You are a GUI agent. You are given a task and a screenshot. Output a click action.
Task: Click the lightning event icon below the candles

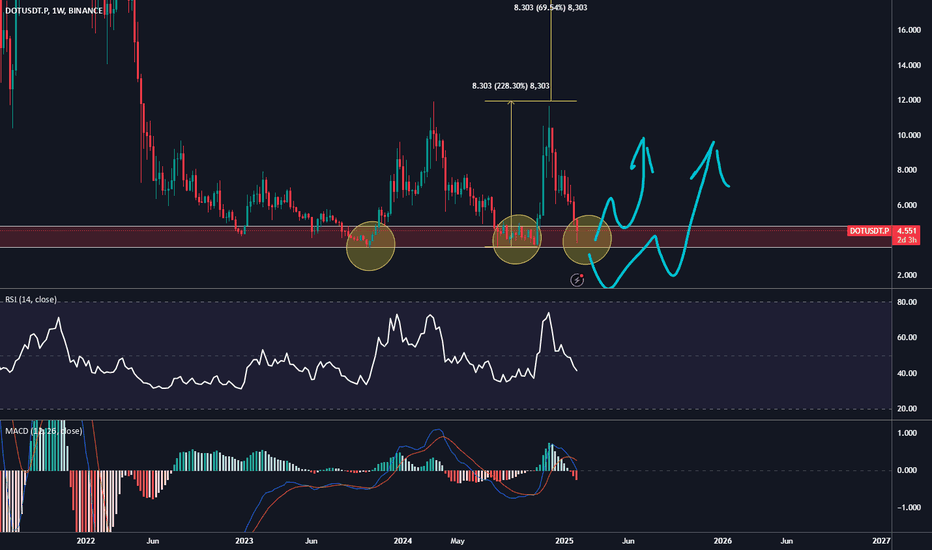[x=577, y=280]
